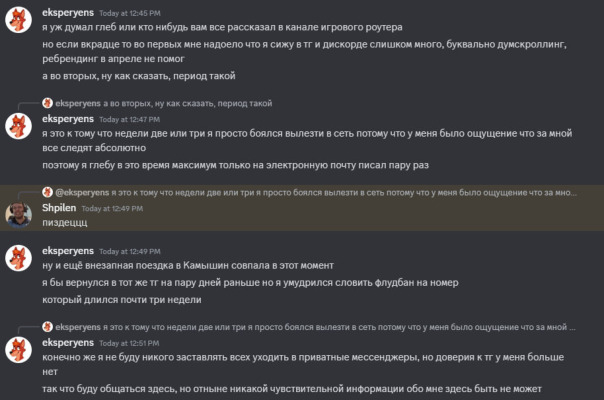Jump to replied message "а во вторых" preview

[x=189, y=103]
